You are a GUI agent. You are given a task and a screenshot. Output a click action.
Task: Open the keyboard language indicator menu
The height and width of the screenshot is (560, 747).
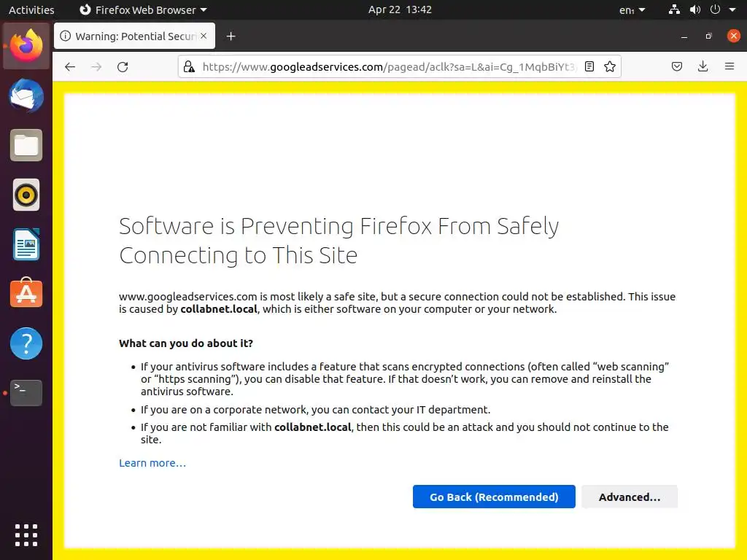click(x=632, y=10)
